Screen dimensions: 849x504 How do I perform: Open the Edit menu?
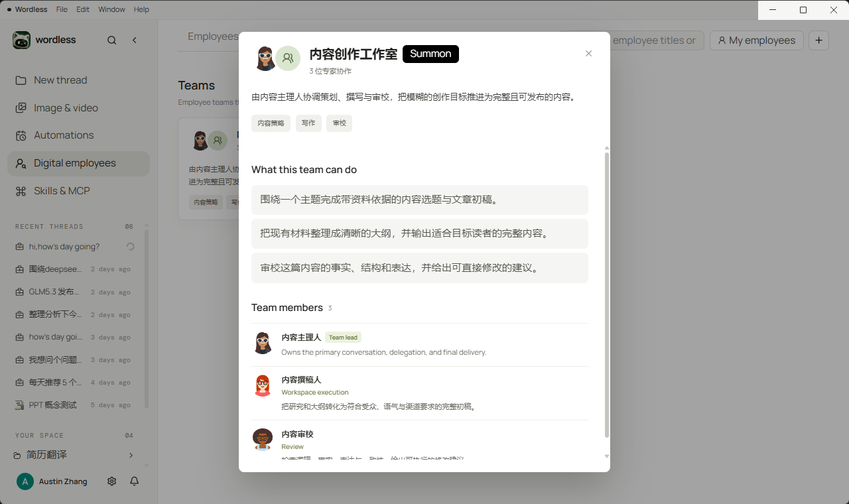tap(83, 9)
